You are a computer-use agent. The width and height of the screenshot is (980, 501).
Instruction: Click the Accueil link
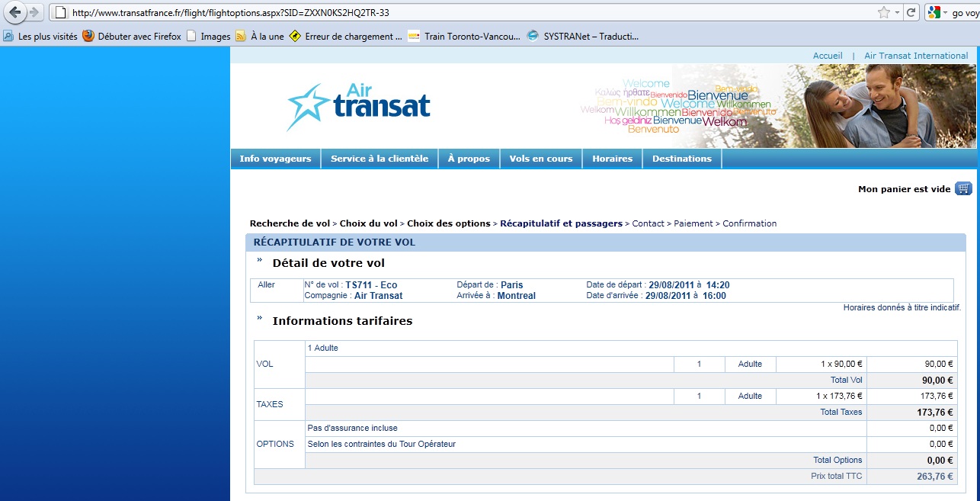[827, 56]
